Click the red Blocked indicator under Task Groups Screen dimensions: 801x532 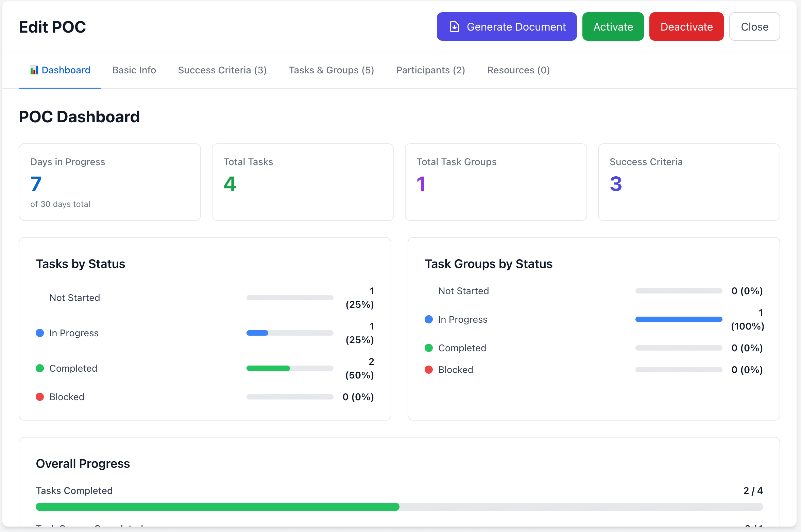coord(428,370)
